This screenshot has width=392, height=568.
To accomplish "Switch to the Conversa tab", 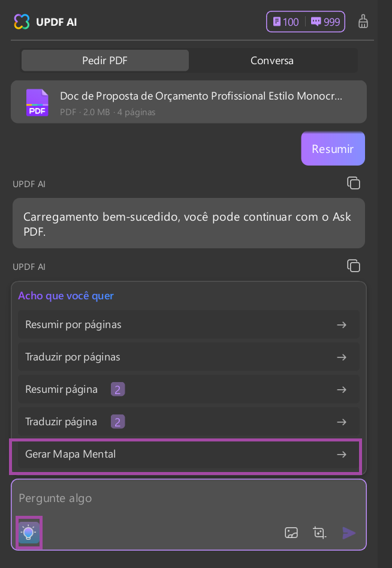I will pyautogui.click(x=272, y=60).
